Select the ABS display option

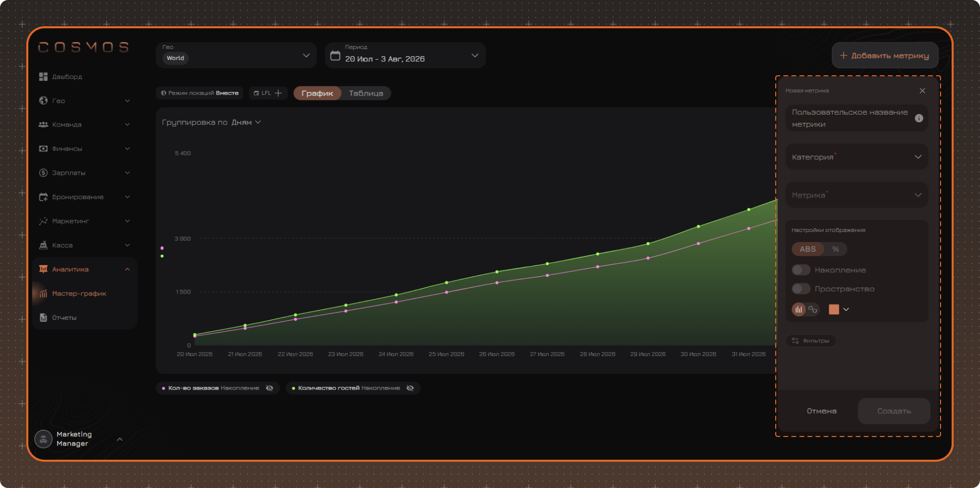[808, 249]
